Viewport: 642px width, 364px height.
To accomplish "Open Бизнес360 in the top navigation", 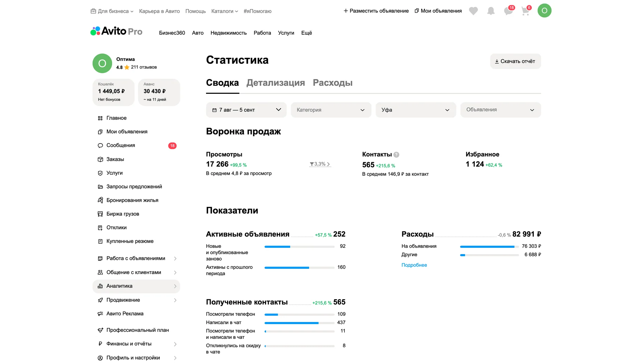I will [x=172, y=33].
